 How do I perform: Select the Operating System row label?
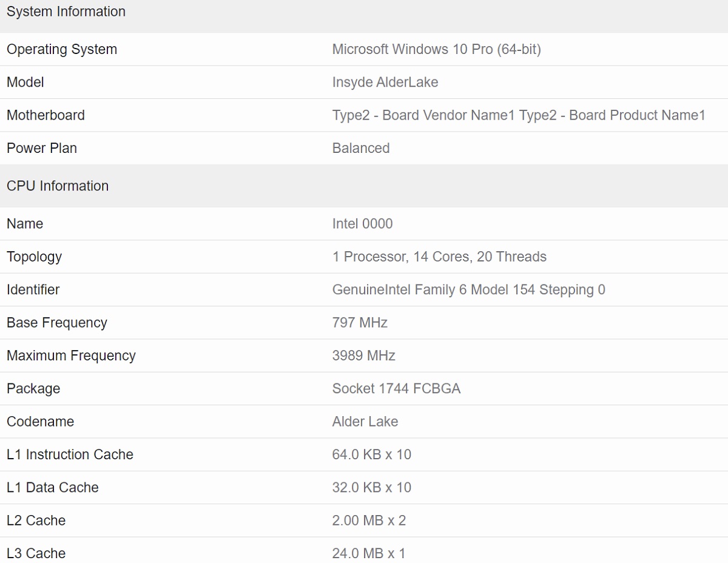(x=62, y=50)
